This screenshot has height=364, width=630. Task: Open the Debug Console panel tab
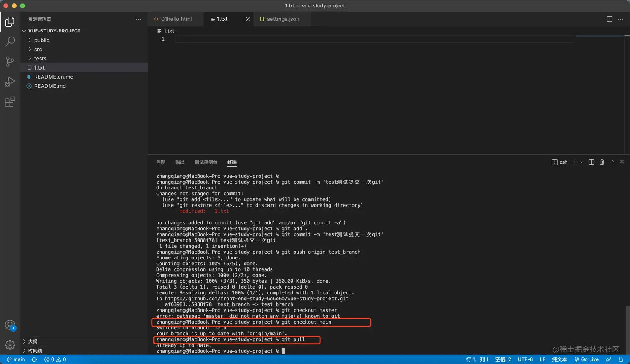tap(206, 162)
